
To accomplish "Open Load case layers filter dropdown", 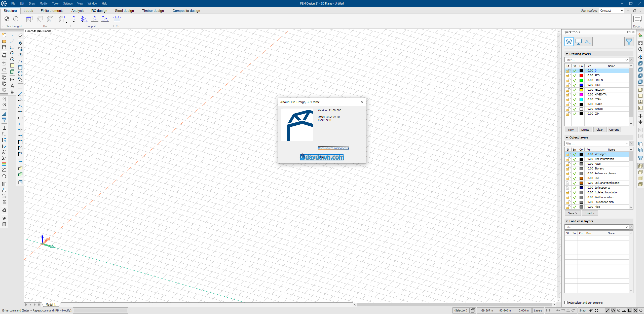I will tap(626, 227).
